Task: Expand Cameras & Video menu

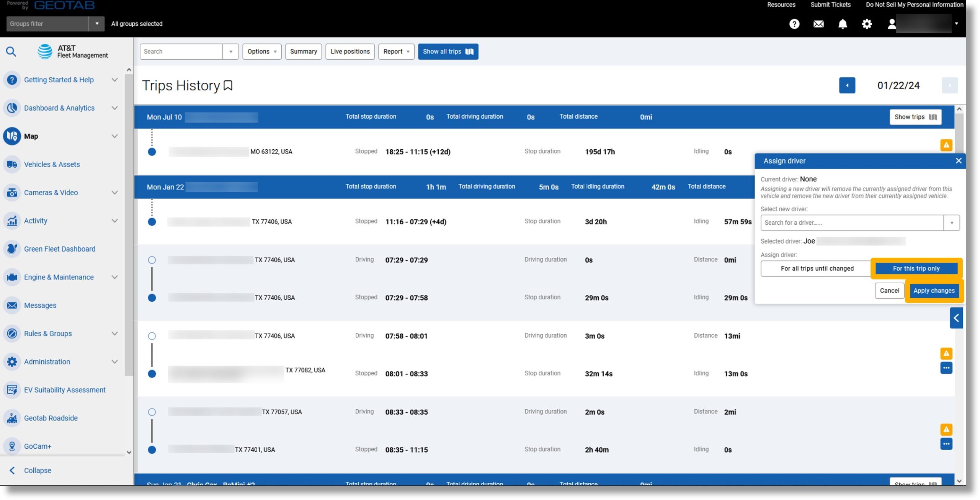Action: tap(114, 193)
